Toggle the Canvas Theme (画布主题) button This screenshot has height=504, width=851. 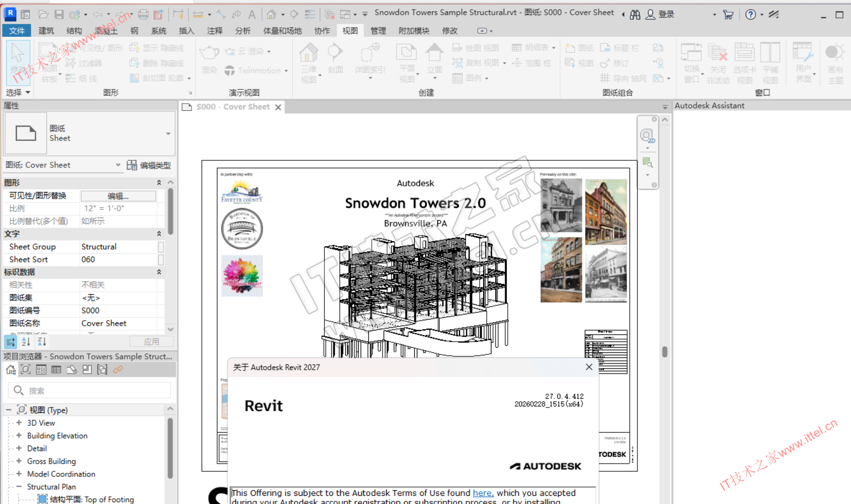coord(835,62)
